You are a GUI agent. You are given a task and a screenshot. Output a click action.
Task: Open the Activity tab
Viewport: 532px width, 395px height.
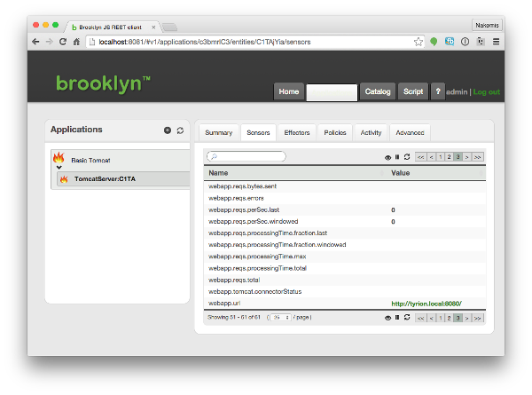[x=371, y=132]
